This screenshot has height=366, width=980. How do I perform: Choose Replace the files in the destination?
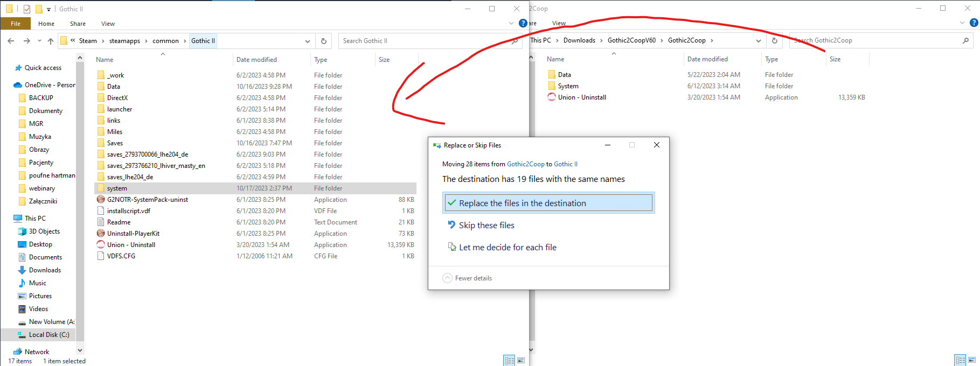(x=548, y=203)
